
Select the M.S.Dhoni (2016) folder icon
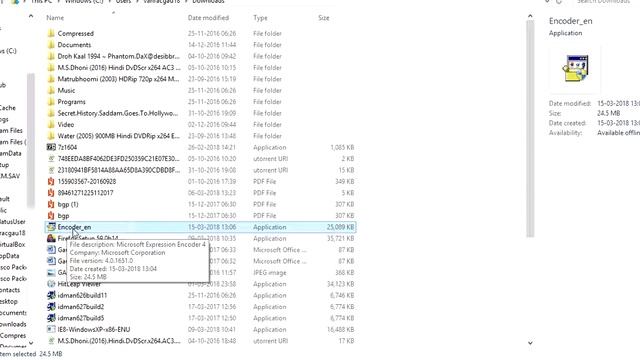pyautogui.click(x=51, y=68)
